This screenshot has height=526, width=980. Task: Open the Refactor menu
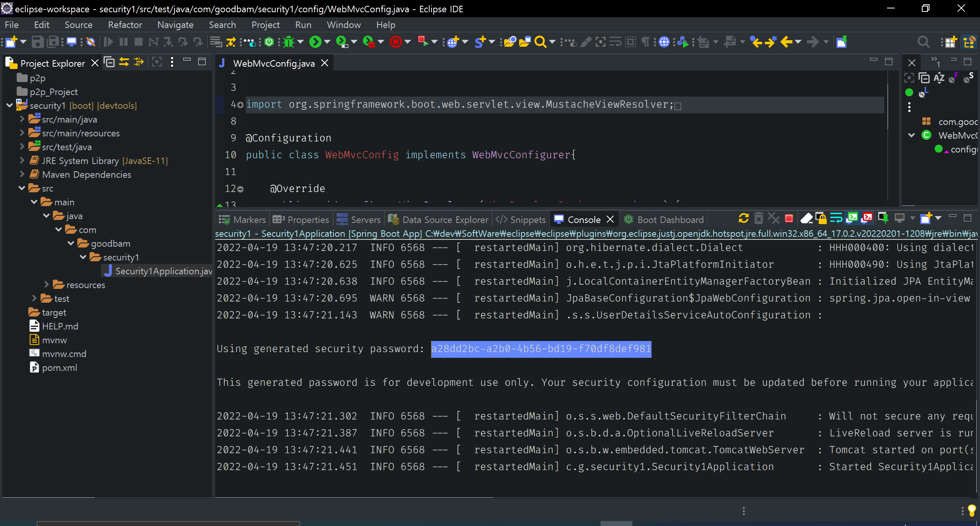point(125,25)
